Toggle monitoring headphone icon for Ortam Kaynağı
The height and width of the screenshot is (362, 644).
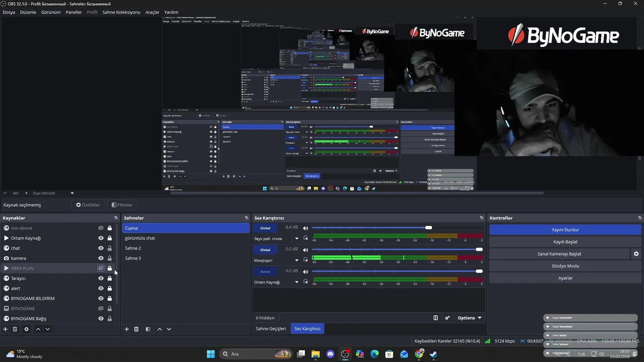click(x=305, y=282)
